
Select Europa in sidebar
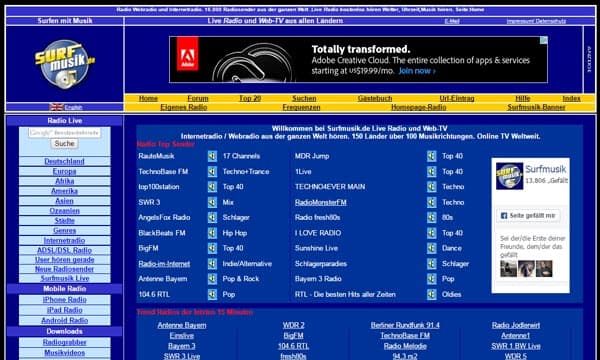[x=64, y=171]
